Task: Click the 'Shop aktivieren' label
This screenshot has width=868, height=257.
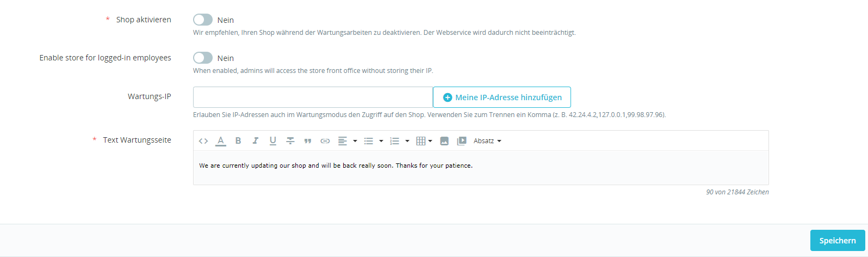Action: tap(144, 20)
